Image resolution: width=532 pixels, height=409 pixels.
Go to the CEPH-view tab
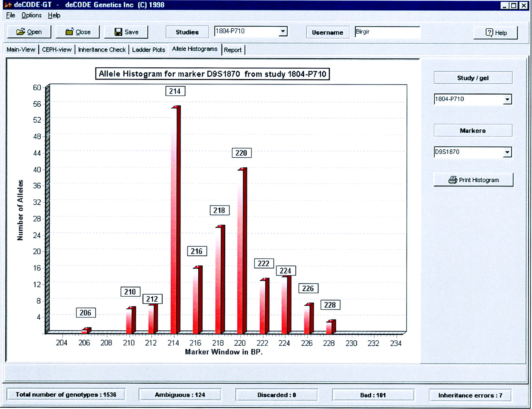(57, 50)
